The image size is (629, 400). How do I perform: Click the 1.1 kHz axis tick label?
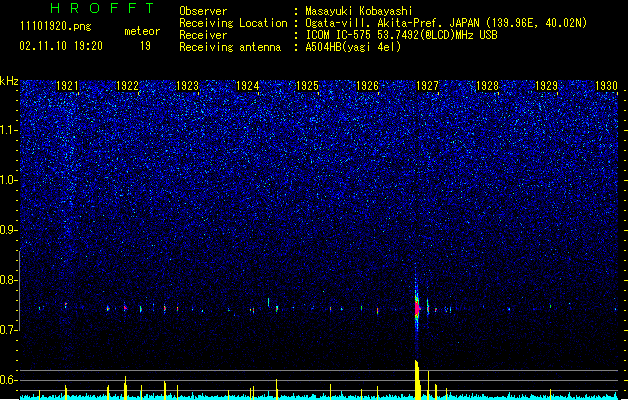pos(9,130)
